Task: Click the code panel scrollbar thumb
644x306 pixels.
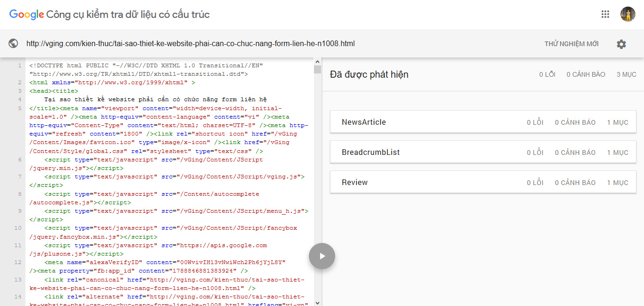Action: point(317,70)
